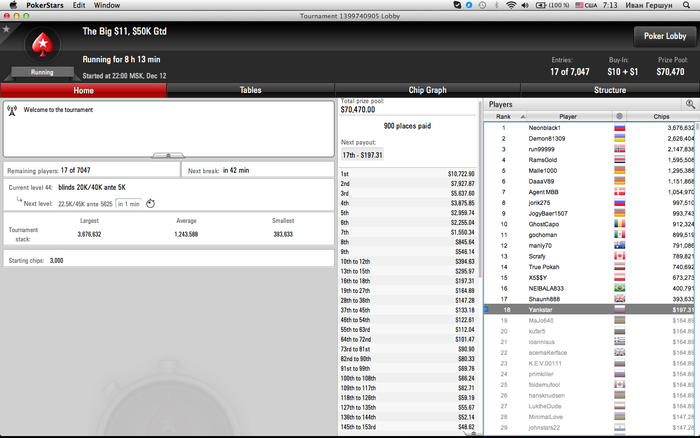This screenshot has height=438, width=700.
Task: Select player run99999 row
Action: coord(589,149)
